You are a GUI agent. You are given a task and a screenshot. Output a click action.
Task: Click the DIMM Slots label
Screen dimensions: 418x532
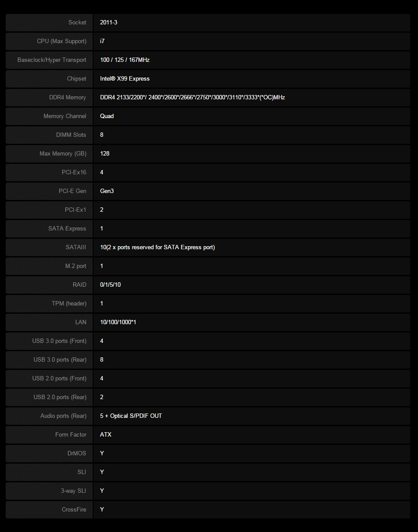(71, 135)
